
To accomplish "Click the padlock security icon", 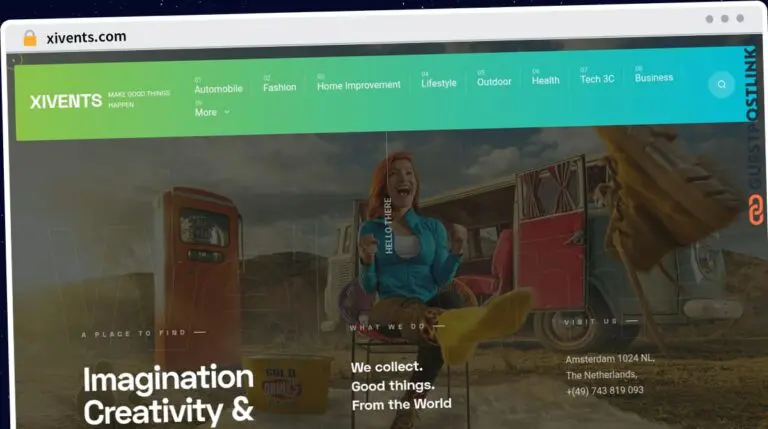I will coord(30,38).
